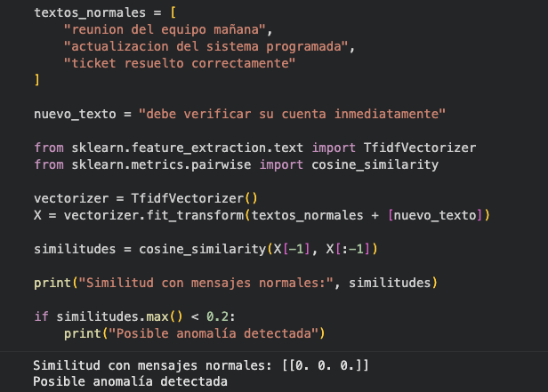548x392 pixels.
Task: Click [nuevo_texto] inside the fit_transform arguments
Action: click(x=436, y=215)
